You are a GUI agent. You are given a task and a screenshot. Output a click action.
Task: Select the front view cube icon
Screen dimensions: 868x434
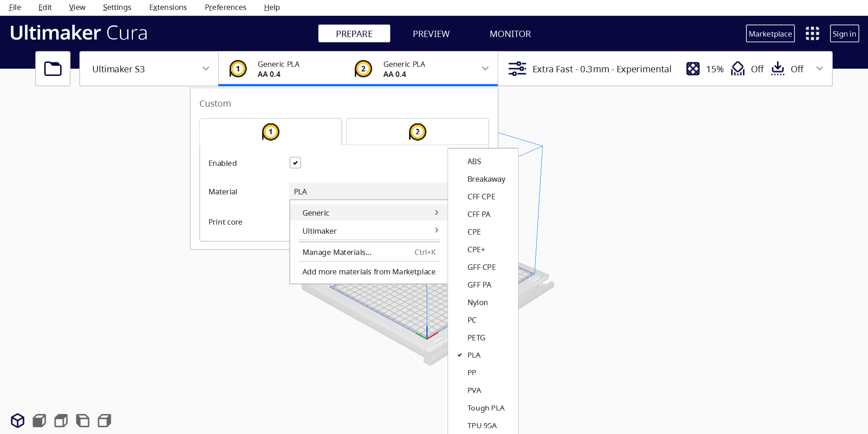[x=39, y=420]
